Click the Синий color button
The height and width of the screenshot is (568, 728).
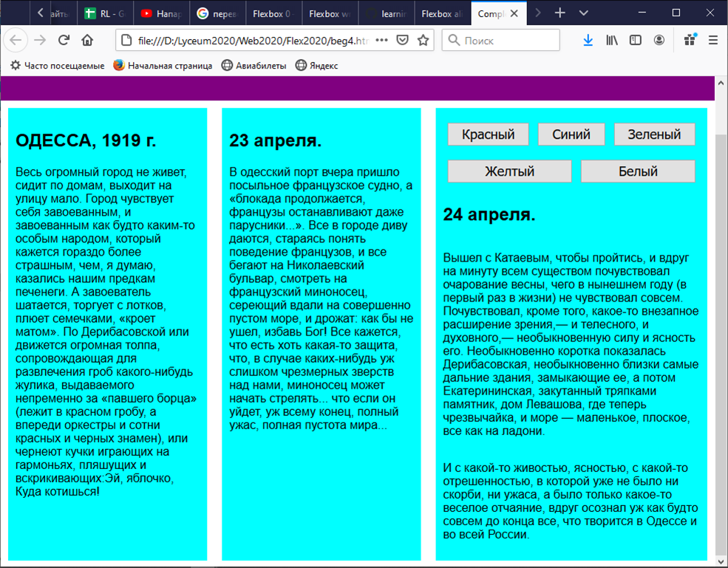pos(572,134)
